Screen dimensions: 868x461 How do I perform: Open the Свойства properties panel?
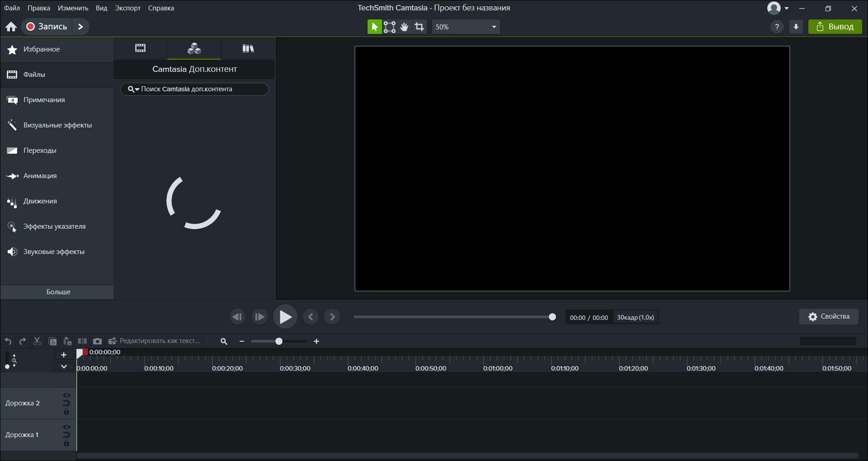point(829,317)
